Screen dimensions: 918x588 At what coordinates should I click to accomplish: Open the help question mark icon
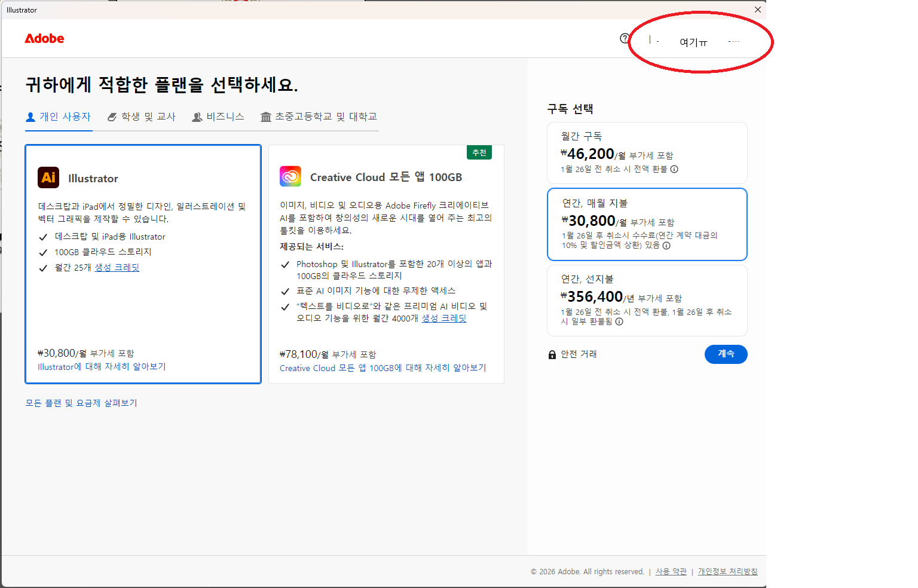point(625,39)
